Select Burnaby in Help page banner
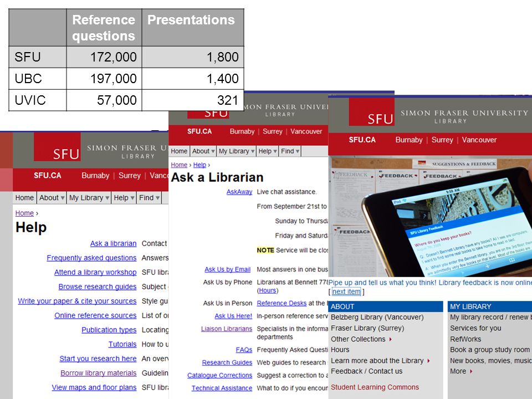 point(95,176)
